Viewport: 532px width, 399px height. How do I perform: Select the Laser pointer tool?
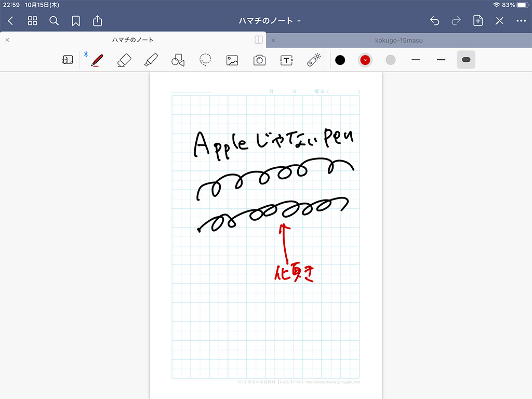point(314,60)
